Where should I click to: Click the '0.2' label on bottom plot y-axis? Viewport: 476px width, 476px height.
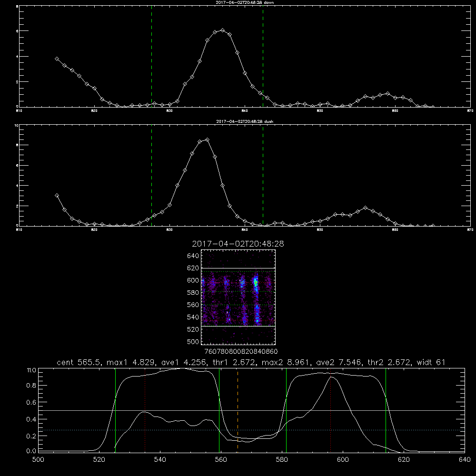pos(31,436)
